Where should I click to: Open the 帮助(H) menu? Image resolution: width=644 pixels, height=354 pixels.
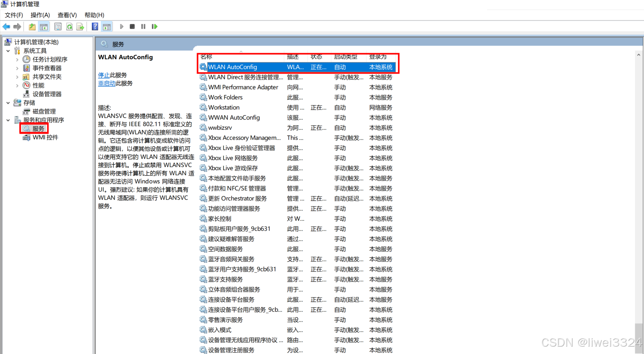coord(94,15)
